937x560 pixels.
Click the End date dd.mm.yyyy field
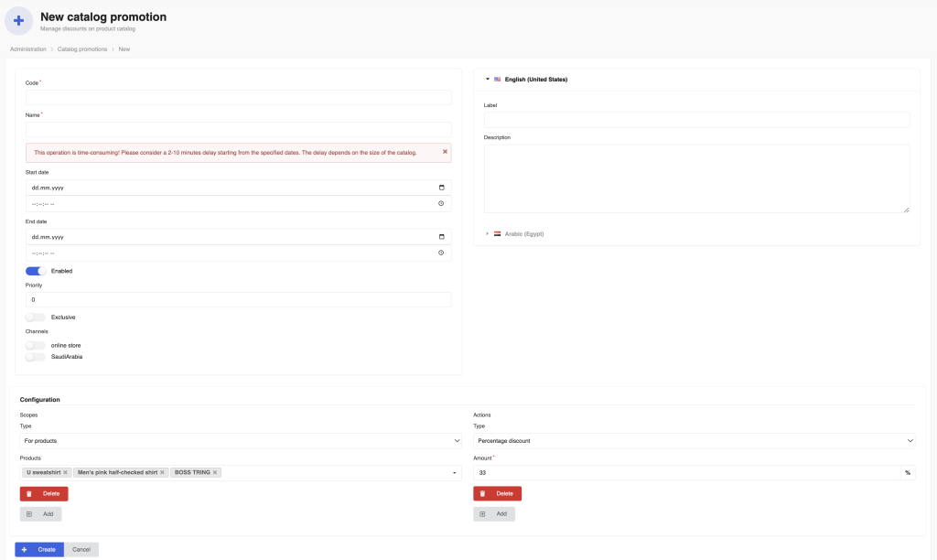tap(239, 237)
